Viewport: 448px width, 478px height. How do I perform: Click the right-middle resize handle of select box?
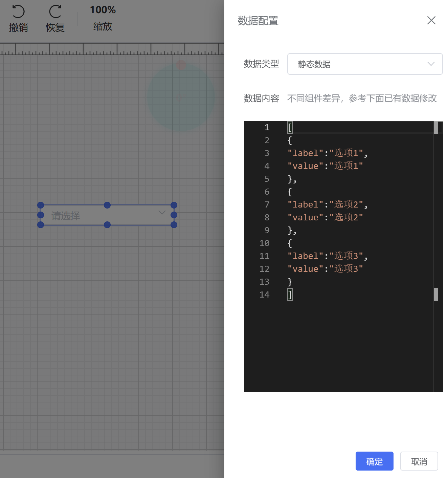[174, 215]
